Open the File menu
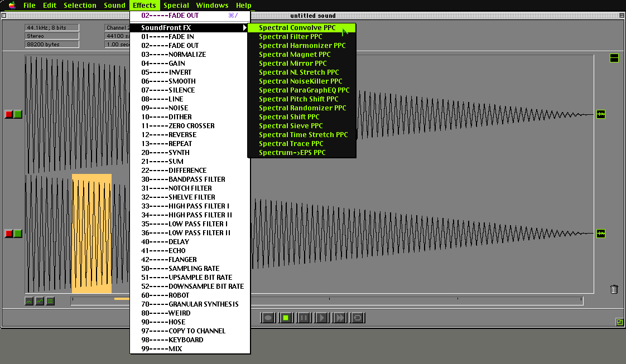 coord(29,5)
